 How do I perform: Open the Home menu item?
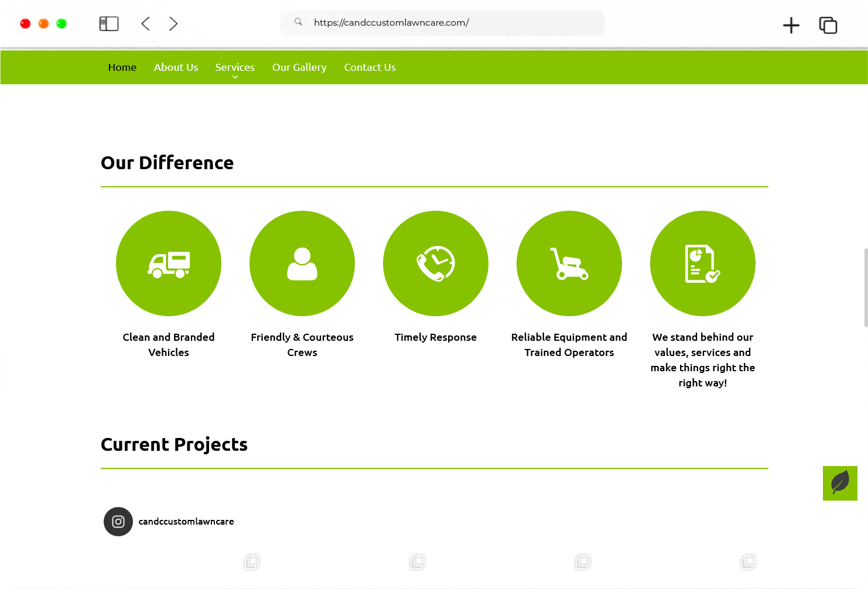(122, 67)
